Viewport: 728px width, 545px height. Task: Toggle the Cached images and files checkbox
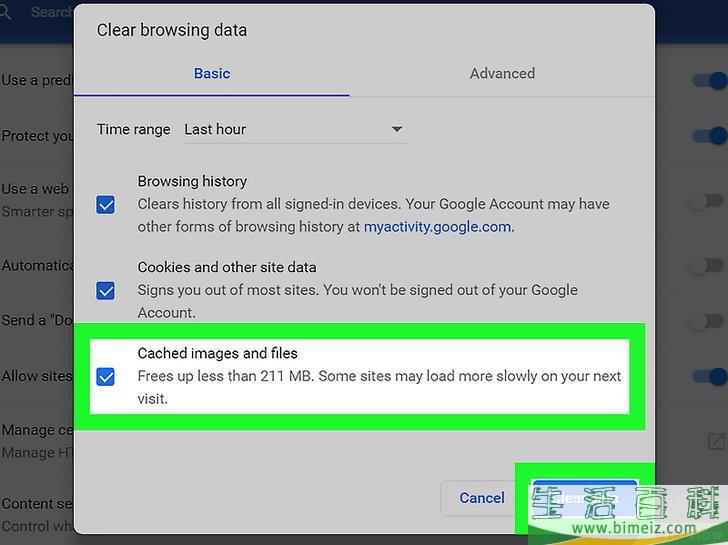[105, 377]
